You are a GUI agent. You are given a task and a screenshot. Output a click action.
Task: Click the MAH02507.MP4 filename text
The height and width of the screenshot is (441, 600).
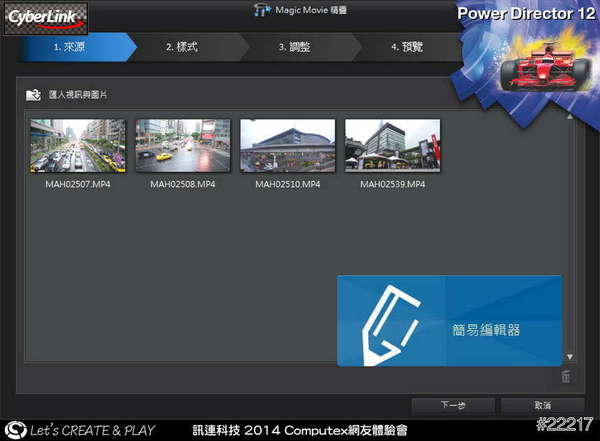[78, 184]
